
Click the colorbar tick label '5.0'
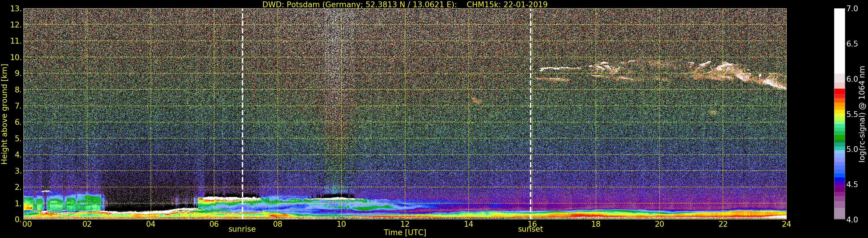pyautogui.click(x=852, y=149)
